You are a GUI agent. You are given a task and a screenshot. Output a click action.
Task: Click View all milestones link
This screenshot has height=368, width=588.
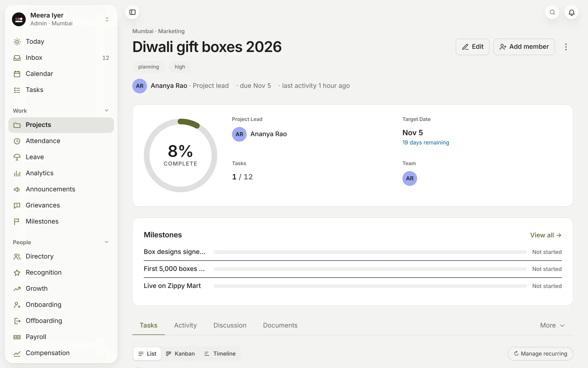tap(546, 235)
